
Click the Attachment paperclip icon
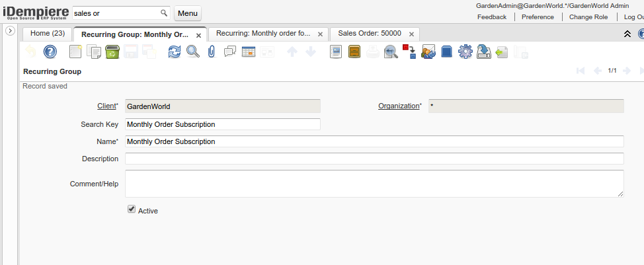(x=212, y=52)
